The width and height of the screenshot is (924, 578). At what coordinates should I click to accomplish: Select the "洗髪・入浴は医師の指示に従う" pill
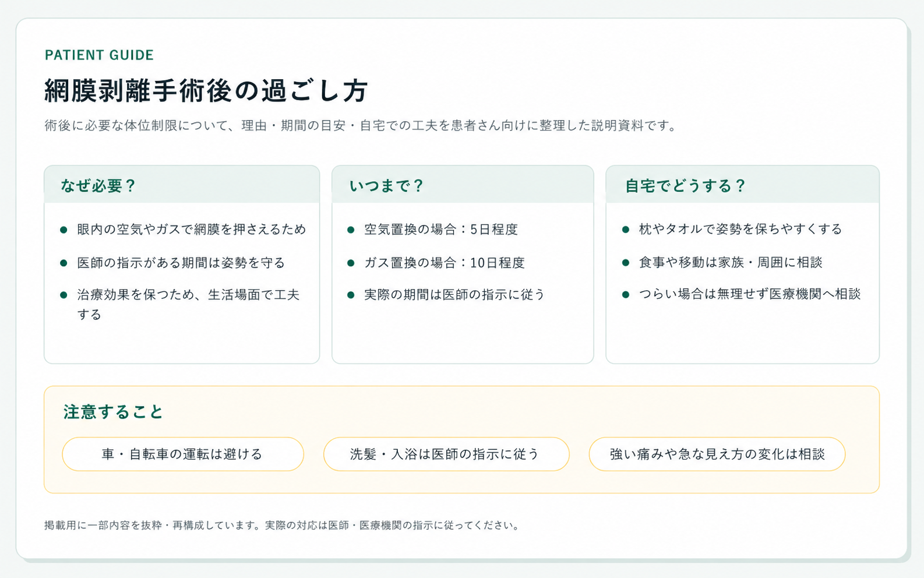click(x=446, y=454)
